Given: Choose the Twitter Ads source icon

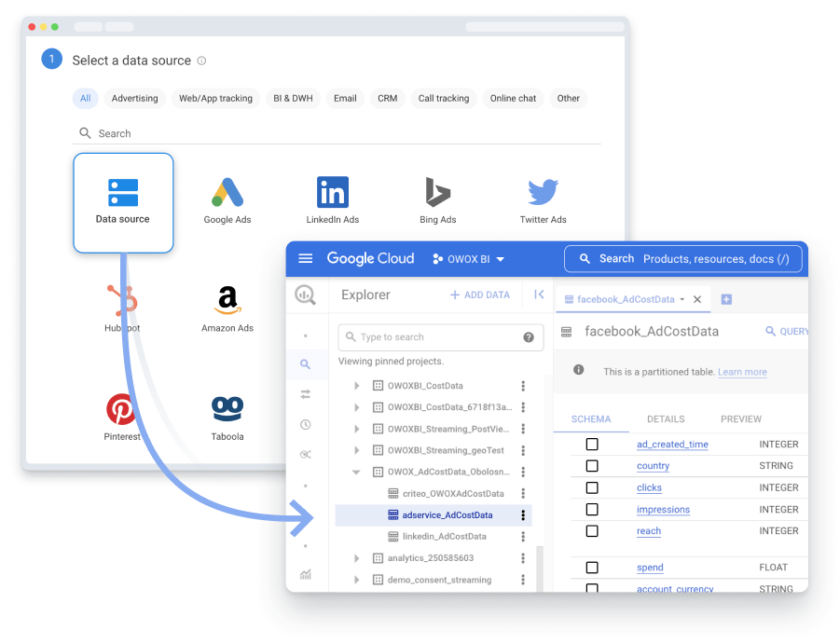Looking at the screenshot, I should point(543,192).
